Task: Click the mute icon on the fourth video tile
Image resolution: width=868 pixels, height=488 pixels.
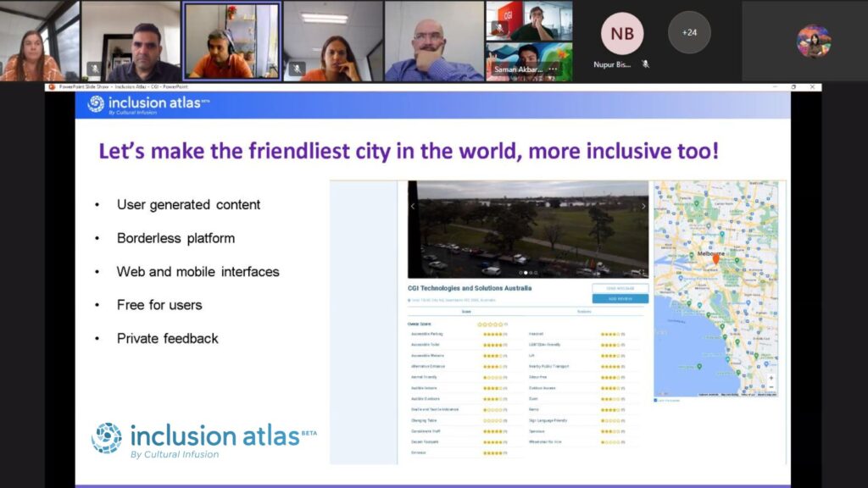Action: pyautogui.click(x=297, y=69)
